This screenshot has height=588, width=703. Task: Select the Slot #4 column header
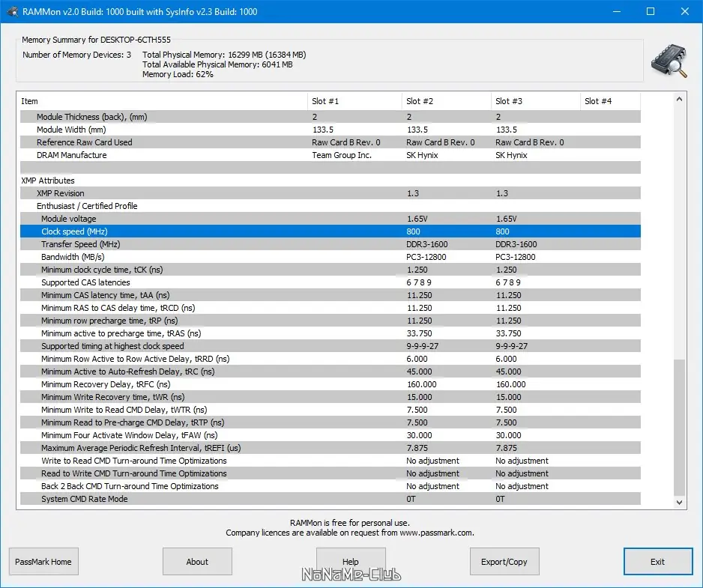click(610, 101)
